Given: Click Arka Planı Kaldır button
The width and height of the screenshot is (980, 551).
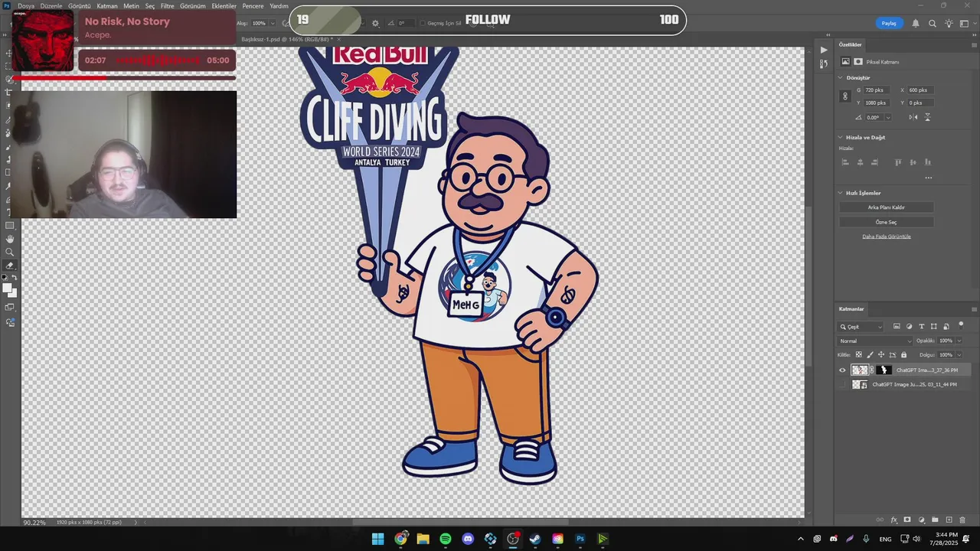Looking at the screenshot, I should point(886,207).
